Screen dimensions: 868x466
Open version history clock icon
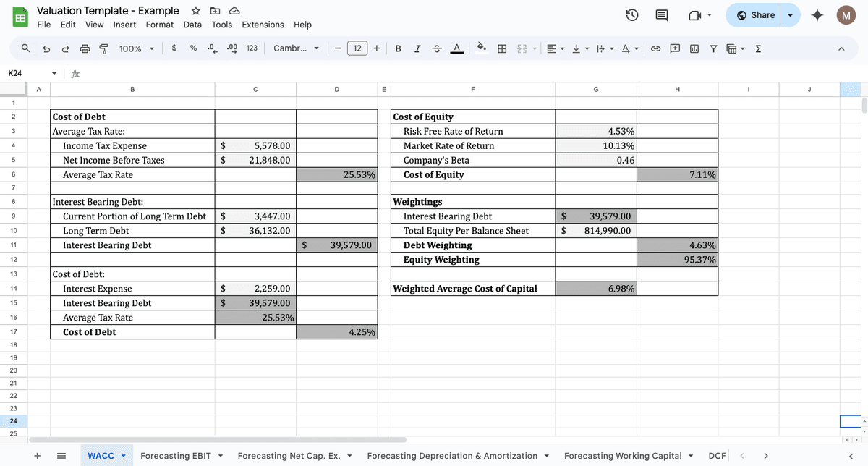[631, 15]
